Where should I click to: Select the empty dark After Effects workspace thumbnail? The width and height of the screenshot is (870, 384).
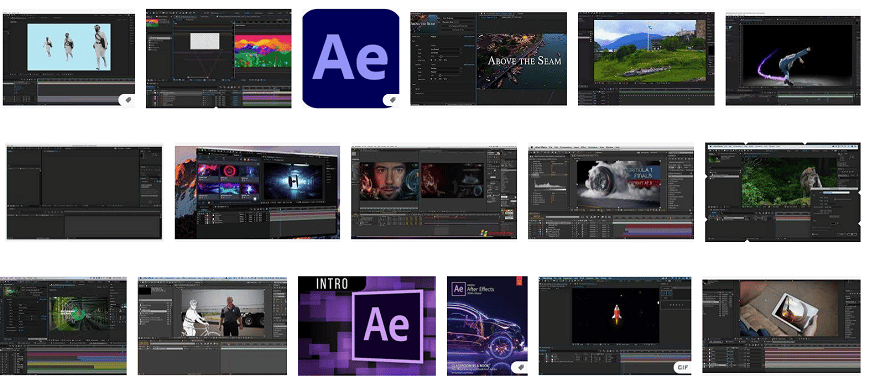[84, 193]
